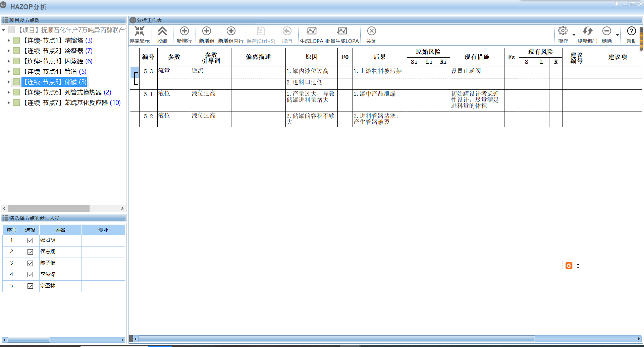The image size is (644, 347).
Task: Close the worksheet via 关闭 icon
Action: 371,31
